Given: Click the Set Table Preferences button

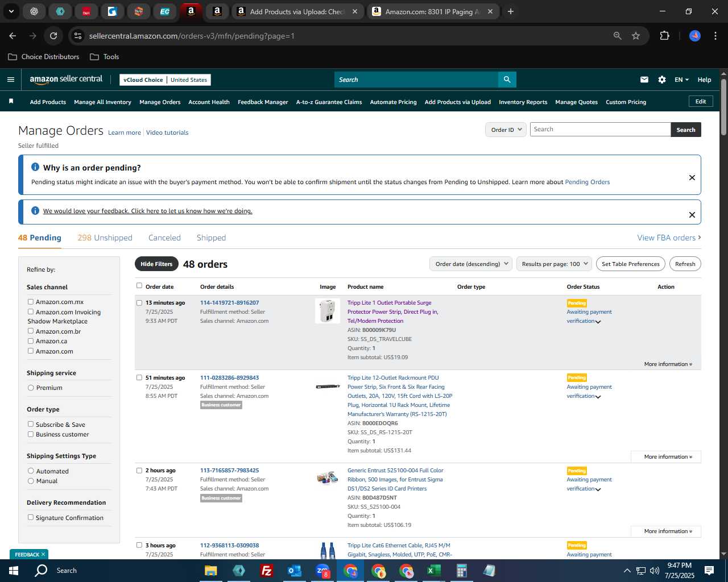Looking at the screenshot, I should click(x=631, y=264).
